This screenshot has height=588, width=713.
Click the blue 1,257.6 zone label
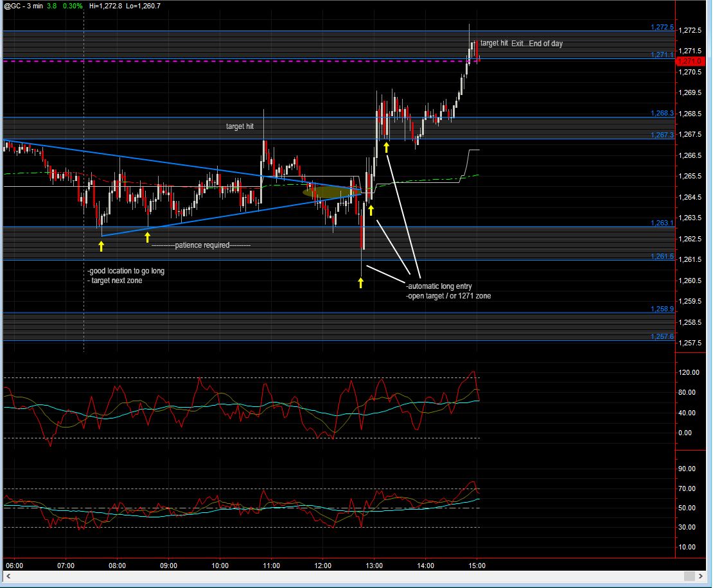662,336
